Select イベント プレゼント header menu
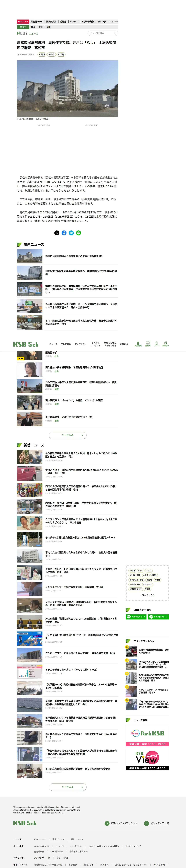 coord(95,344)
